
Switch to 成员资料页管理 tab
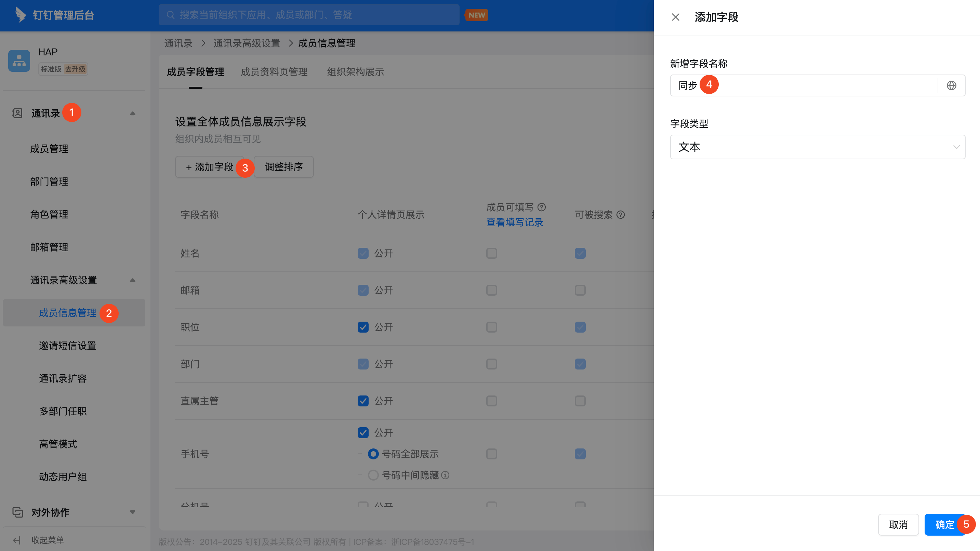tap(274, 72)
